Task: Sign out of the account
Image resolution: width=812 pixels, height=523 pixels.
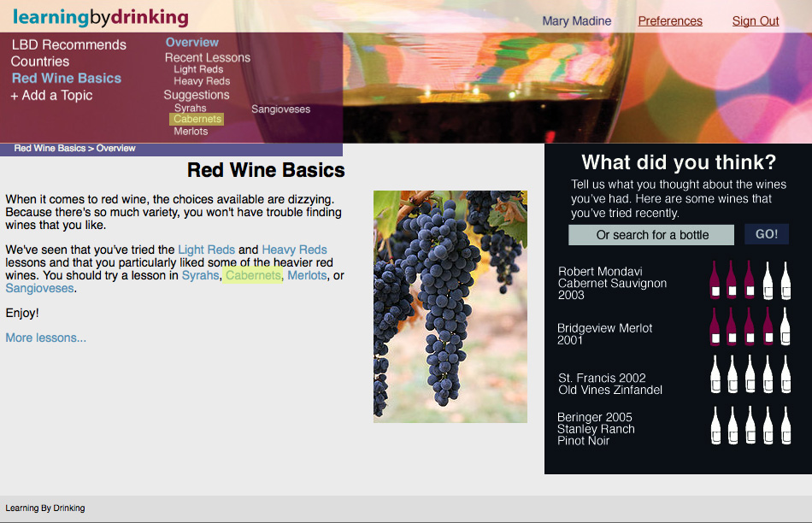Action: (x=755, y=21)
